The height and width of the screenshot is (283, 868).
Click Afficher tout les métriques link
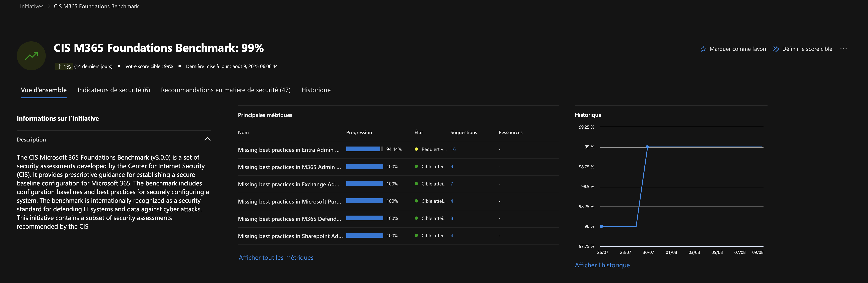click(x=276, y=258)
